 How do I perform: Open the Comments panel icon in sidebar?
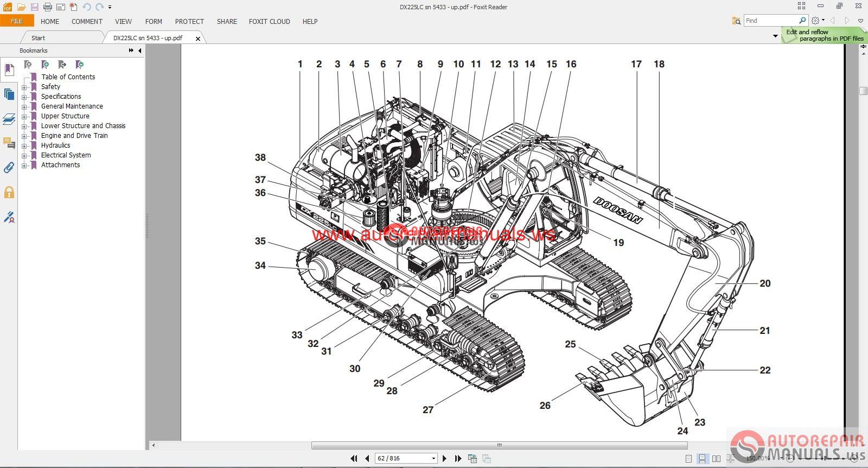[x=9, y=143]
